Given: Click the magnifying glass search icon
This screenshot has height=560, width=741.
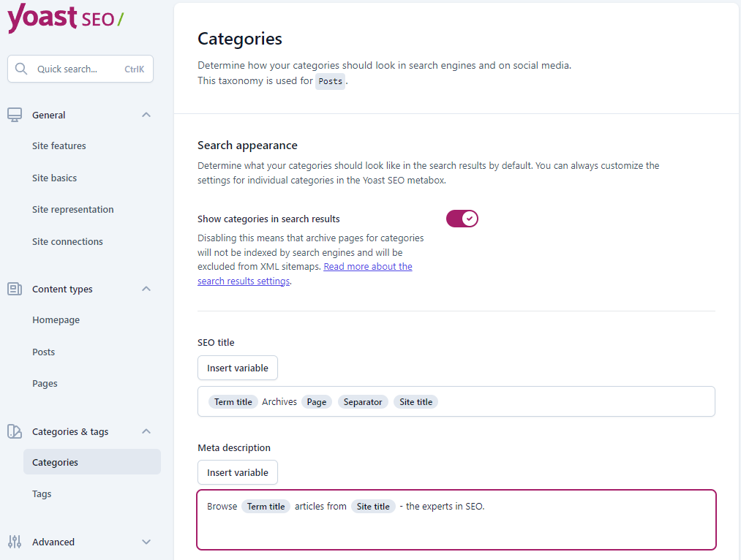Looking at the screenshot, I should click(x=21, y=69).
